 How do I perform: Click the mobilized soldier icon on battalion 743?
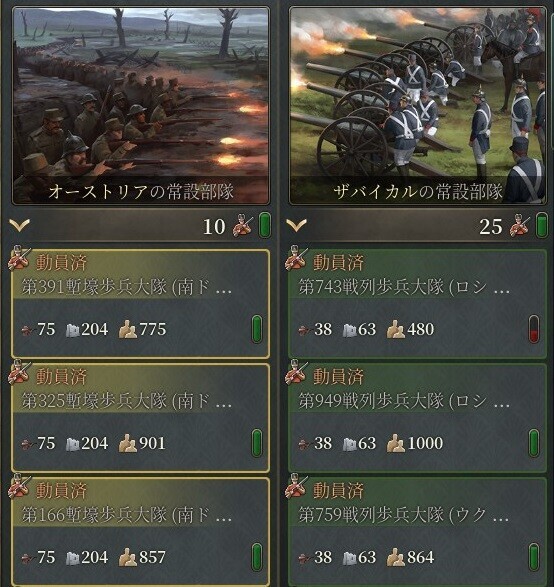296,258
